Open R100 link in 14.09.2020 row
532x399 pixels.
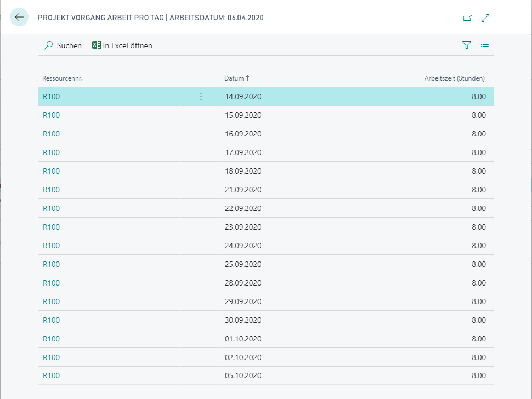pyautogui.click(x=51, y=96)
